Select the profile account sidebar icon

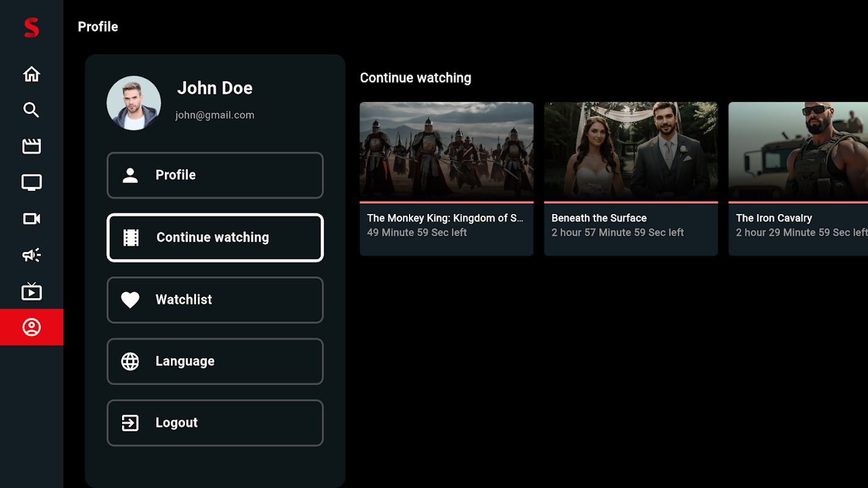point(32,328)
